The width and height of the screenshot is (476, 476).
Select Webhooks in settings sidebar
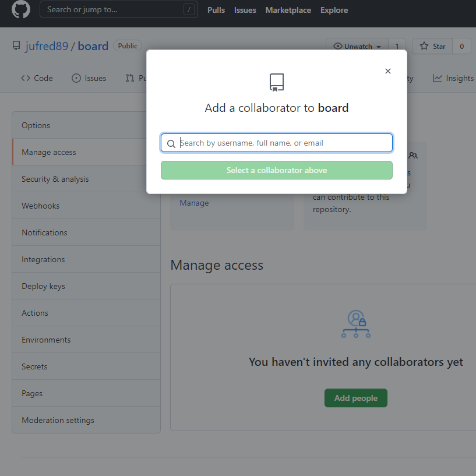(86, 206)
